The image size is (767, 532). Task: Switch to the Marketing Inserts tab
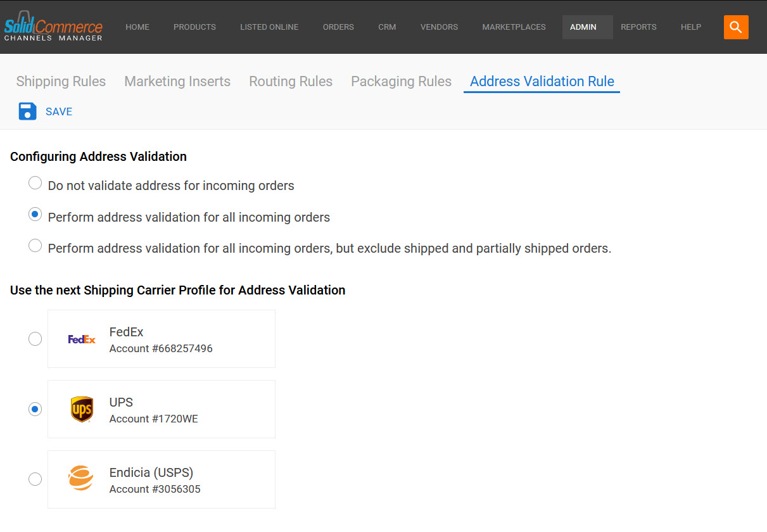(x=177, y=82)
